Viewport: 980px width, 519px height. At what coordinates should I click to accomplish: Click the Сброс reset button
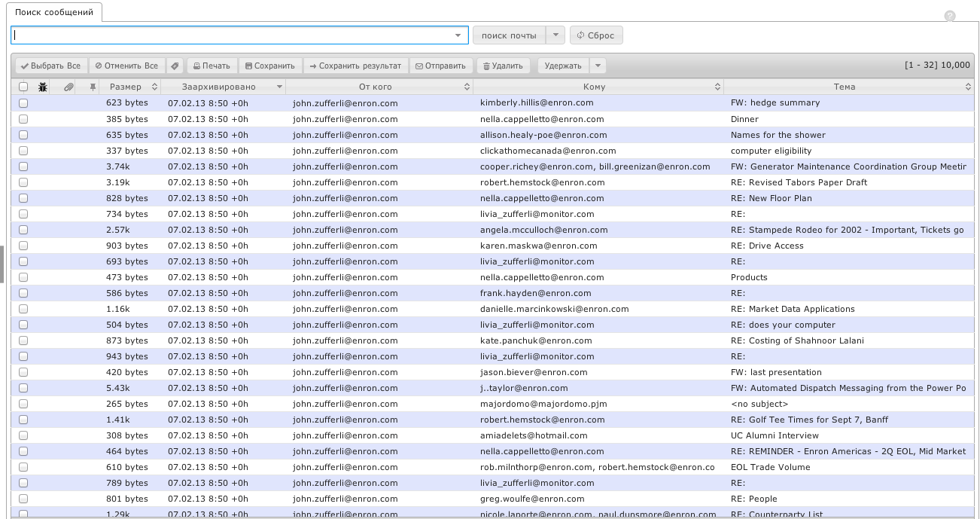(x=596, y=35)
